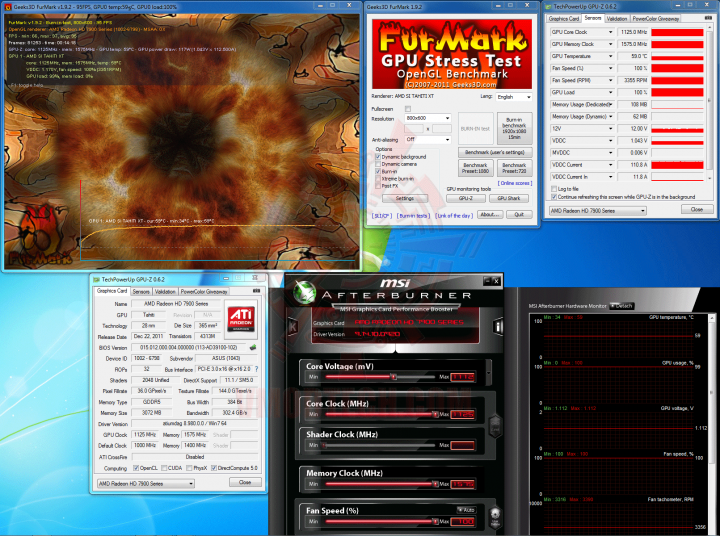Click the GPU-Z Sensors vertical scrollbar

(x=710, y=104)
